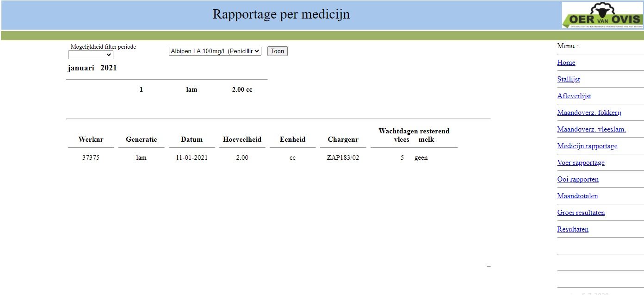
Task: Click the Datum column header
Action: point(192,139)
